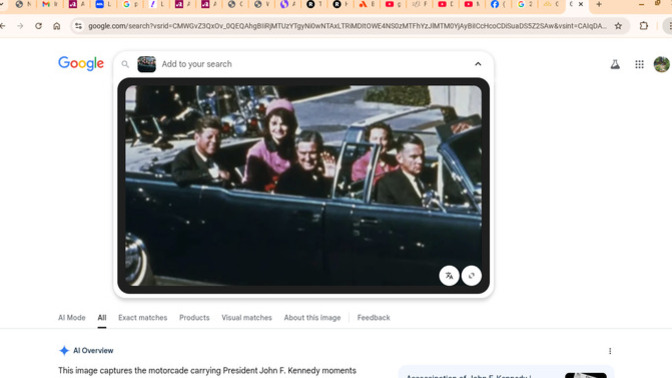Click the small image thumbnail in search box

[x=147, y=64]
